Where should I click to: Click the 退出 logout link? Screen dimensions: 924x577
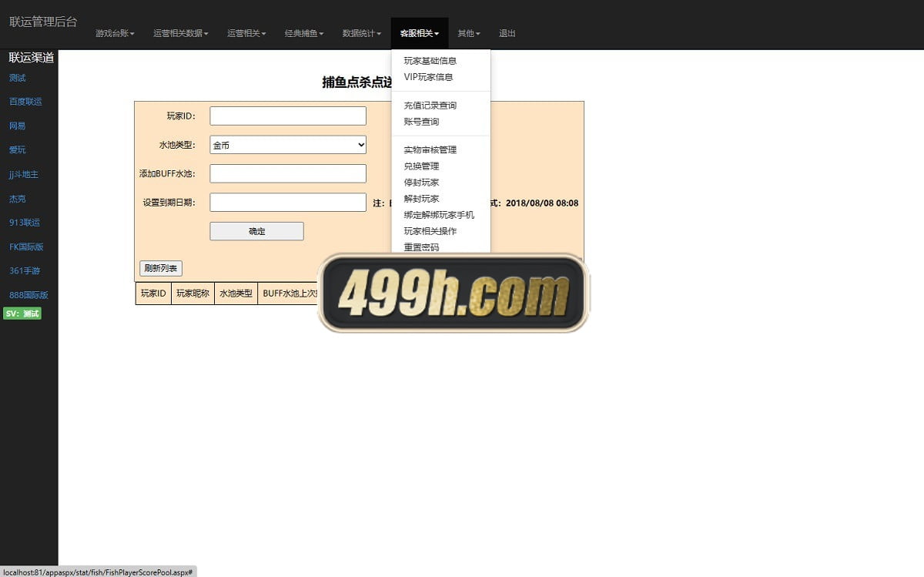[x=507, y=34]
